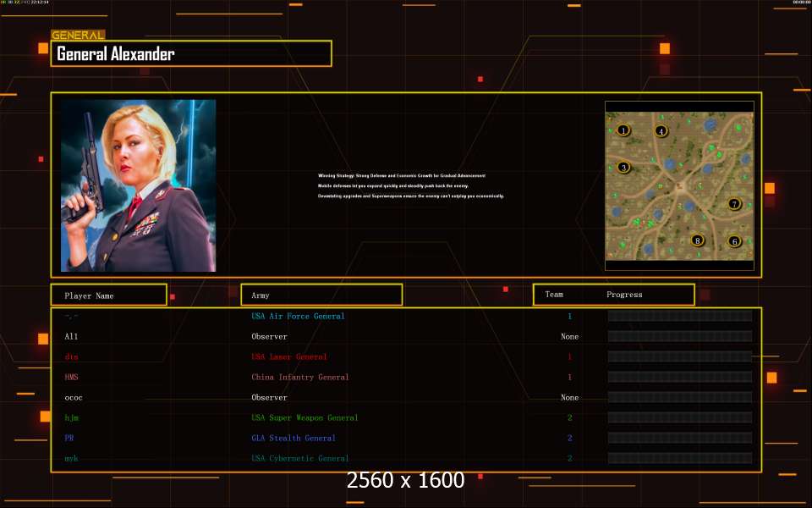Select player All in the list
This screenshot has height=508, width=812.
coord(71,336)
